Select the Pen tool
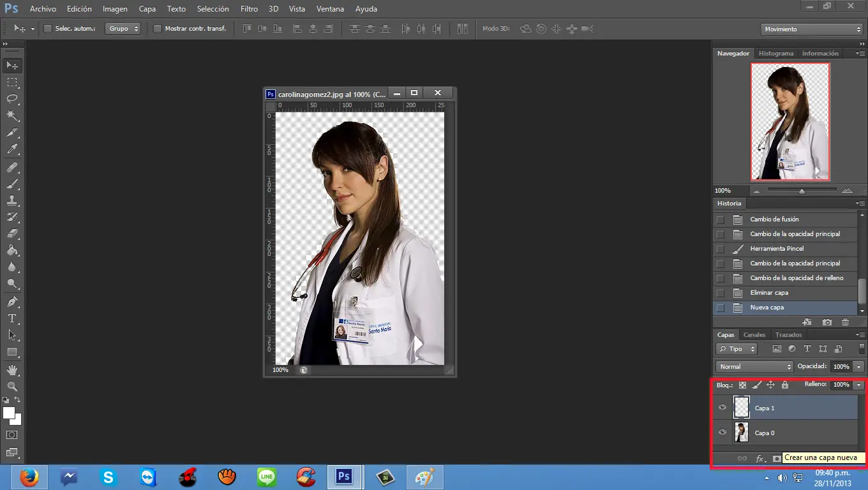The width and height of the screenshot is (868, 490). tap(12, 301)
